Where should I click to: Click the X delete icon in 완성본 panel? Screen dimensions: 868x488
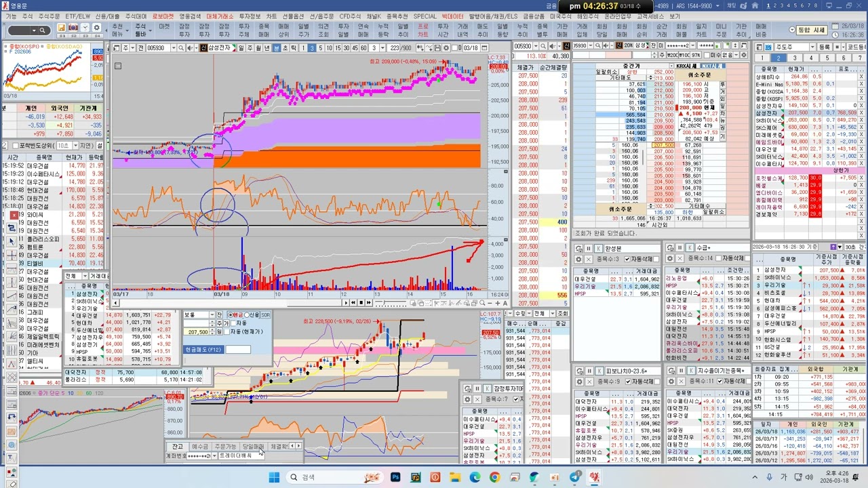tap(589, 259)
